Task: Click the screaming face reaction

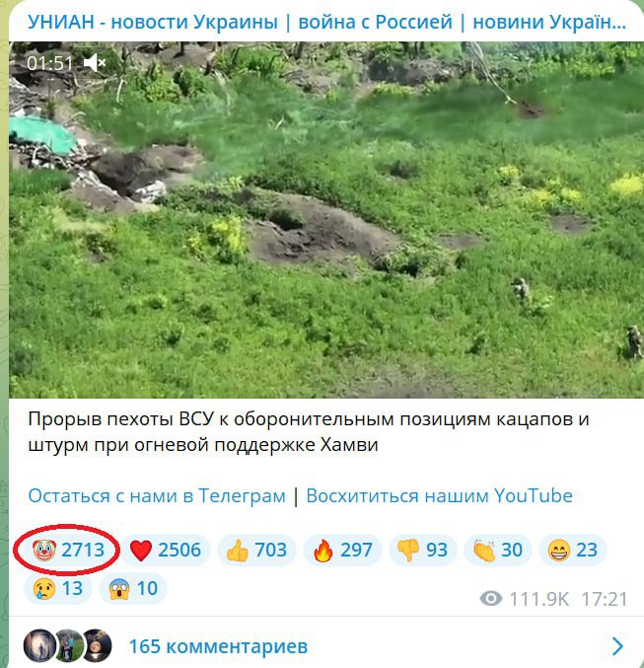Action: point(133,589)
